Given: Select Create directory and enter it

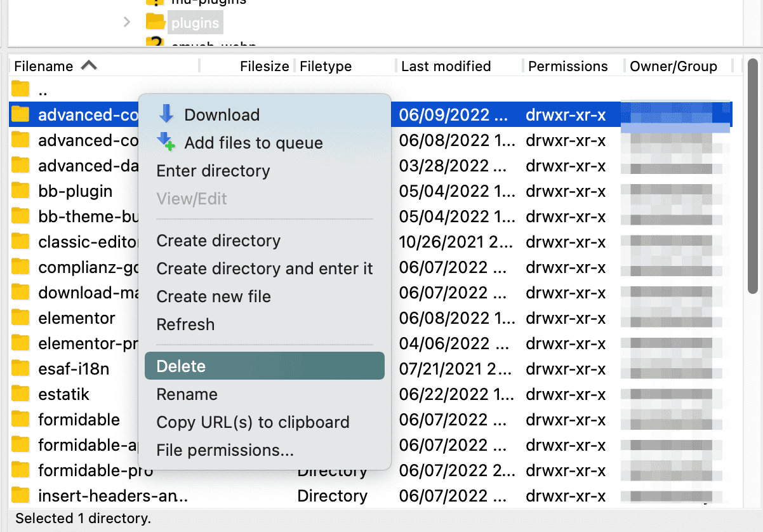Looking at the screenshot, I should (265, 269).
